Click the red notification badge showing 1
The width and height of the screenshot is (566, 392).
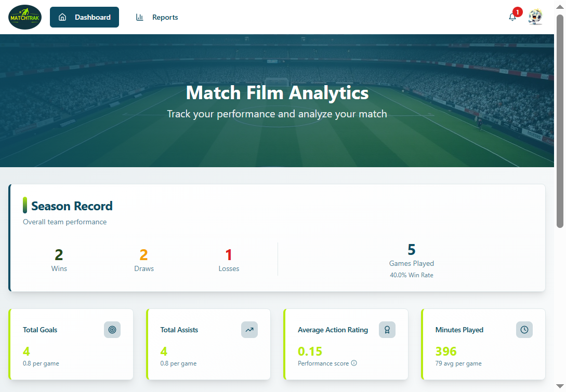[x=517, y=11]
